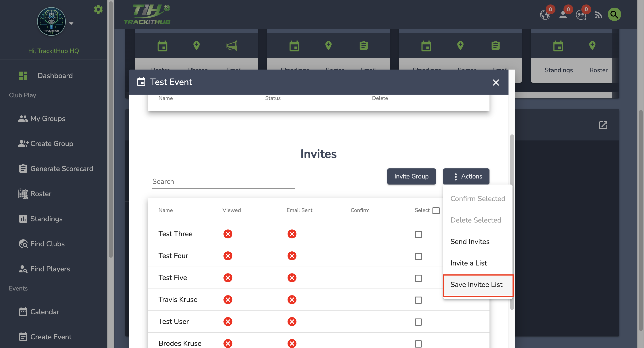Choose Send Invites from the Actions menu
The width and height of the screenshot is (644, 348).
pos(478,242)
